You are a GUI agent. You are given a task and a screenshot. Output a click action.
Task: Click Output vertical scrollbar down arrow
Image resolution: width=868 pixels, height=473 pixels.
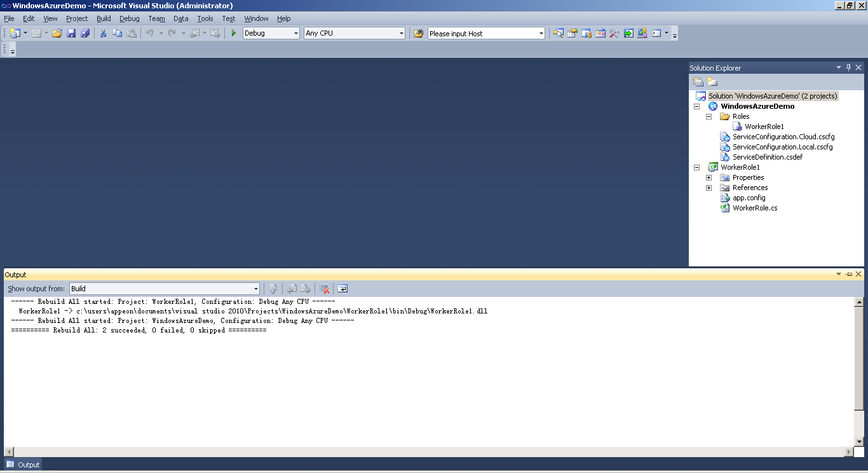coord(859,442)
